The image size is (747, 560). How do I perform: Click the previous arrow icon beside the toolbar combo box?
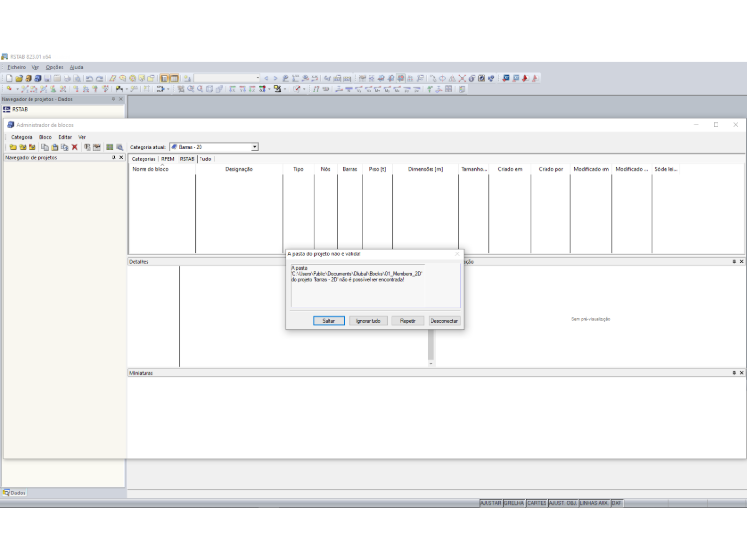(x=266, y=78)
